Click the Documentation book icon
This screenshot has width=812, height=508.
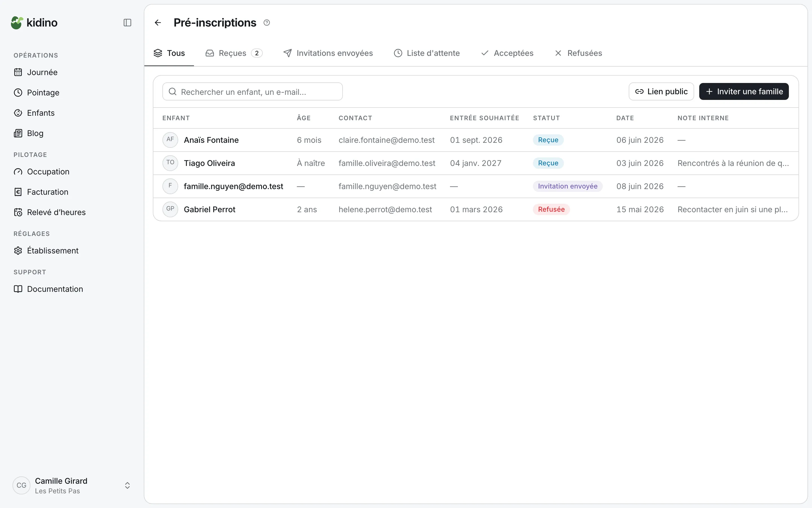18,289
